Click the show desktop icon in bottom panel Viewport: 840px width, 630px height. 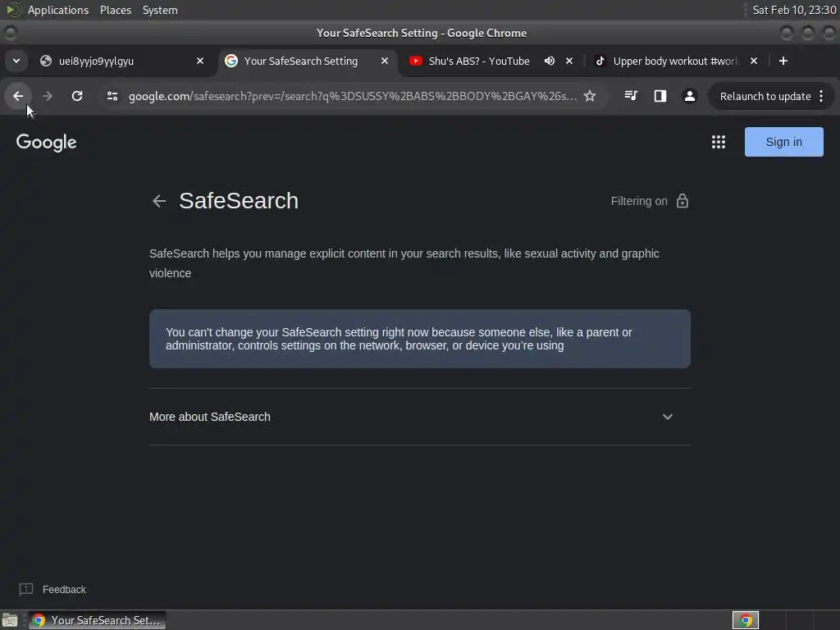(10, 620)
